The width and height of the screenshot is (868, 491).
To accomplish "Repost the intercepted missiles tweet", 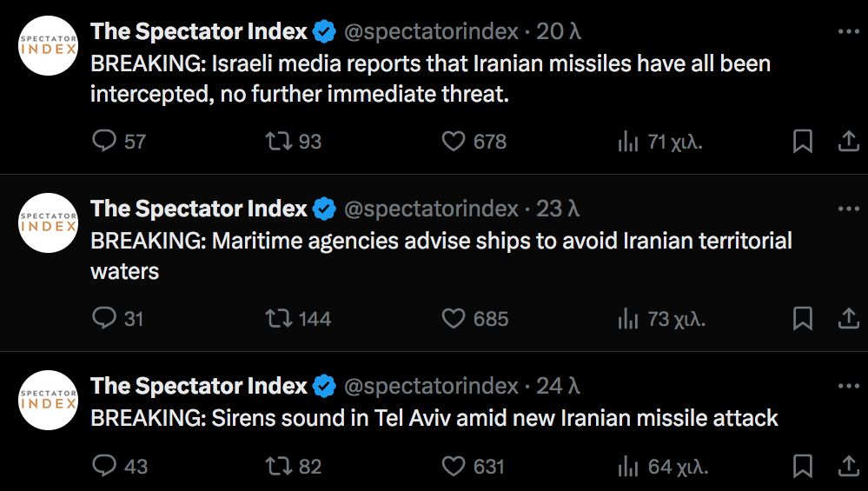I will [277, 141].
